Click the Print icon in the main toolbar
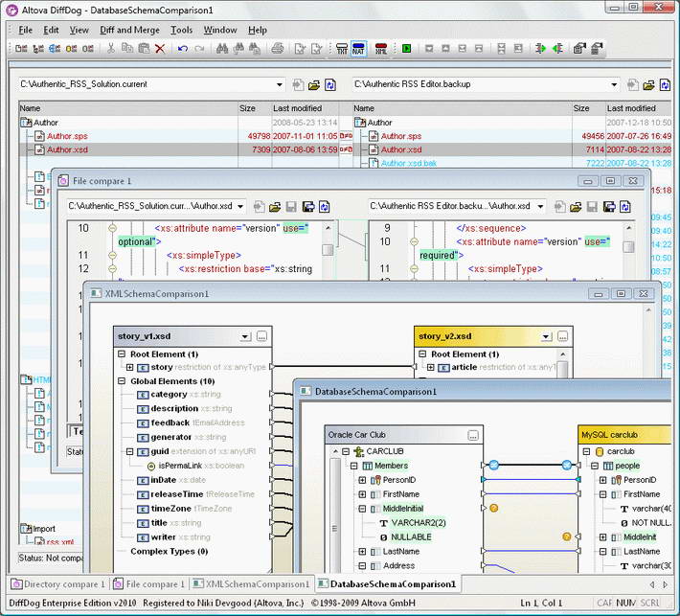The height and width of the screenshot is (616, 680). (277, 48)
